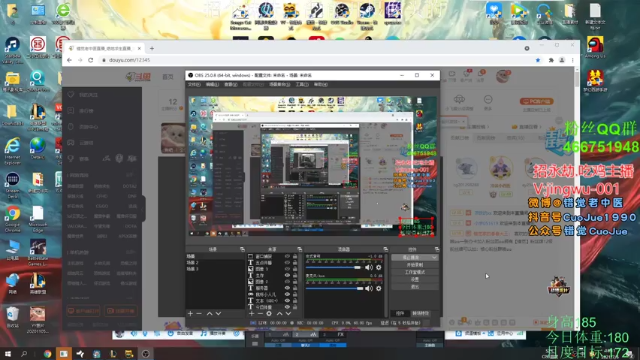Hide the 窗口捕获 source with its eye icon
This screenshot has height=360, width=640.
click(287, 257)
